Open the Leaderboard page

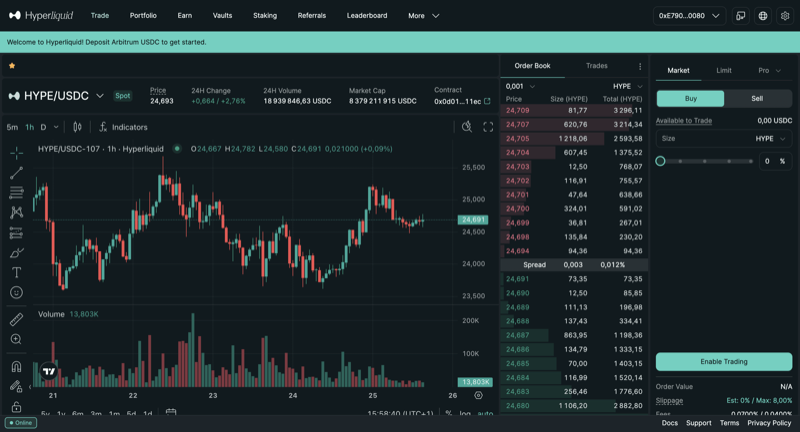tap(367, 16)
